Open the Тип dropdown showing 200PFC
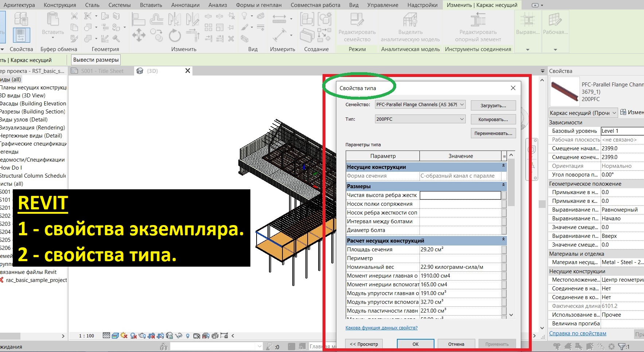 coord(419,119)
